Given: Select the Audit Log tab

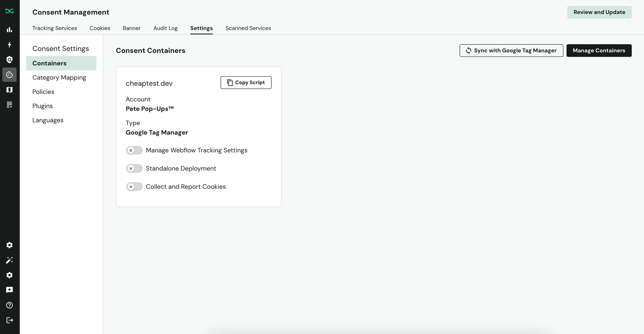Looking at the screenshot, I should coord(165,28).
